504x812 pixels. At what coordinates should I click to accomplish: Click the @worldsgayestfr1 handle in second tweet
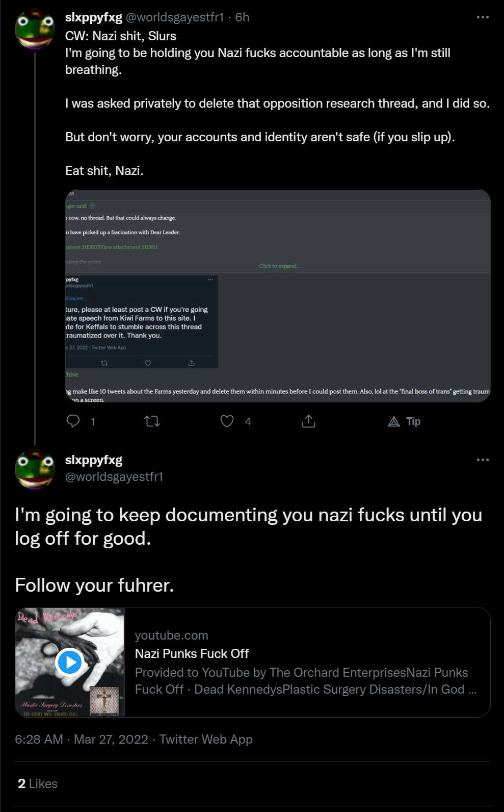[114, 476]
